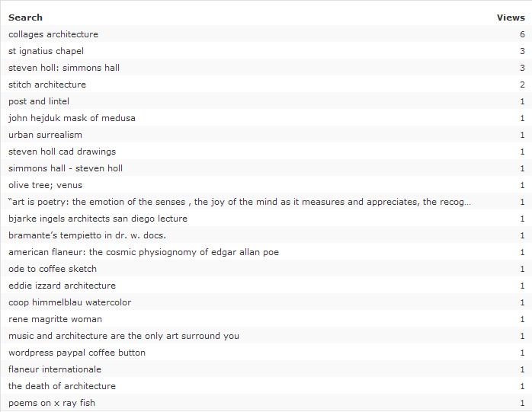Click the 'stitch architecture' entry
The image size is (532, 412).
coord(47,85)
